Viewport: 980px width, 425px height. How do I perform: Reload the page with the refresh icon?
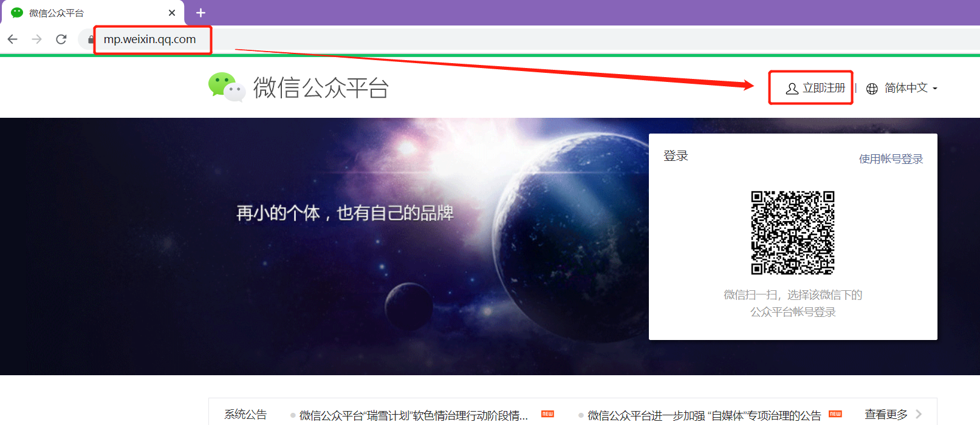(x=61, y=39)
